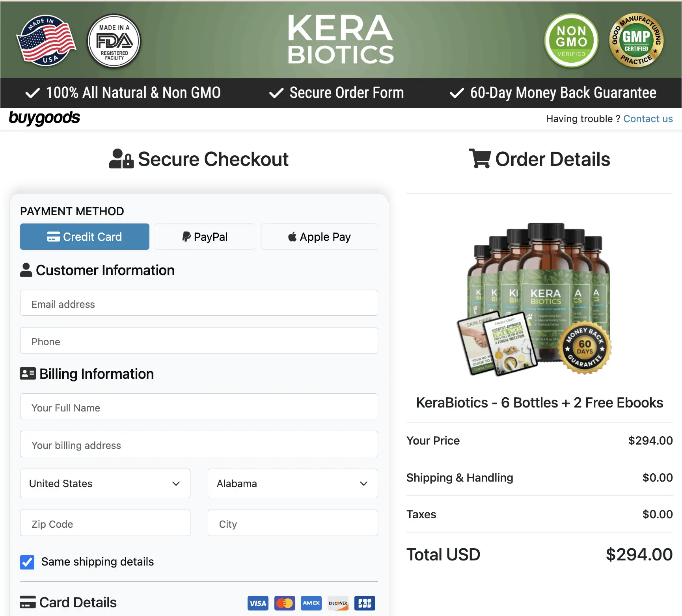Image resolution: width=682 pixels, height=616 pixels.
Task: Click the 60-Day Money Back Guarantee banner
Action: [x=552, y=93]
